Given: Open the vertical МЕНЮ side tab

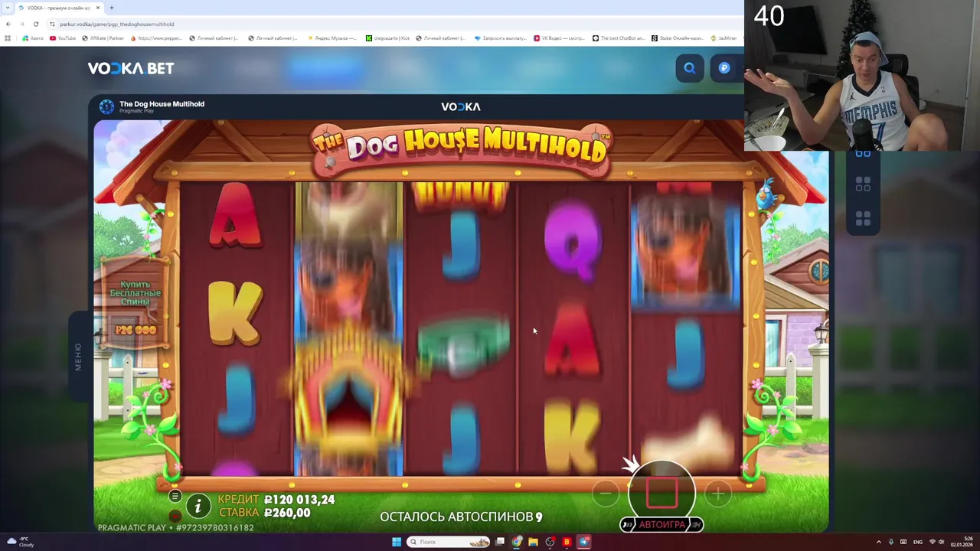Looking at the screenshot, I should click(x=78, y=357).
